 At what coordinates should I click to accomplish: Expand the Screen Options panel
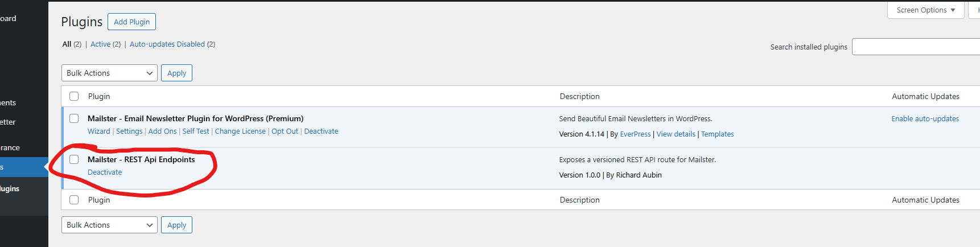coord(925,10)
